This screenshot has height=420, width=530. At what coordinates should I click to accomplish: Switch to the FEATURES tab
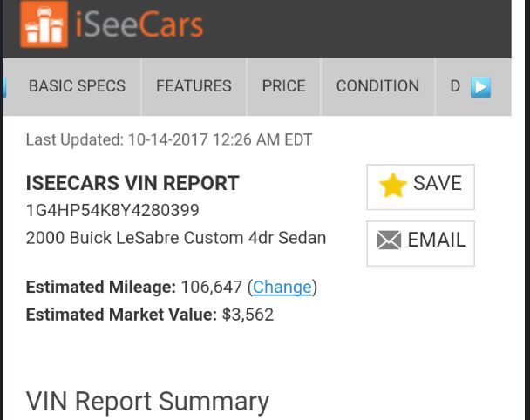(x=194, y=86)
